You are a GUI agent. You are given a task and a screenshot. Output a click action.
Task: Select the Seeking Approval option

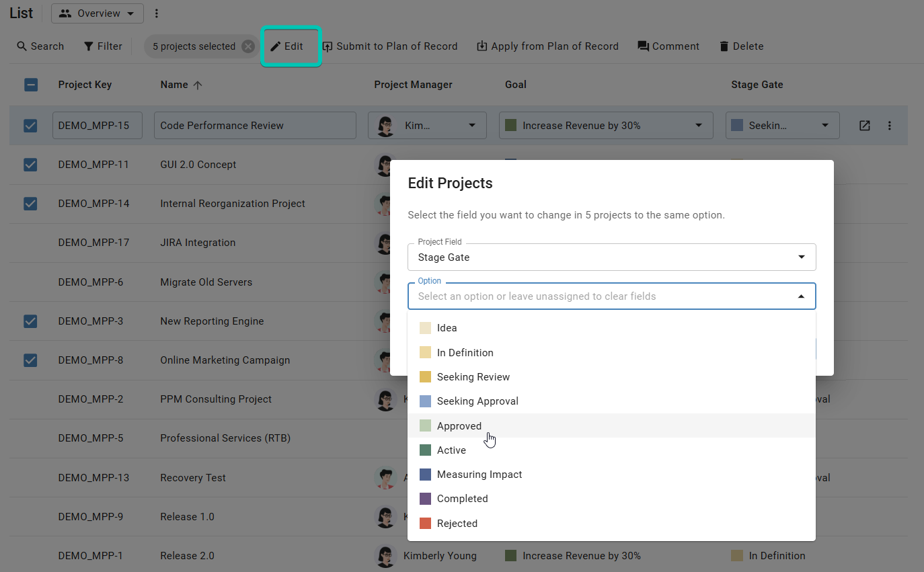point(611,401)
